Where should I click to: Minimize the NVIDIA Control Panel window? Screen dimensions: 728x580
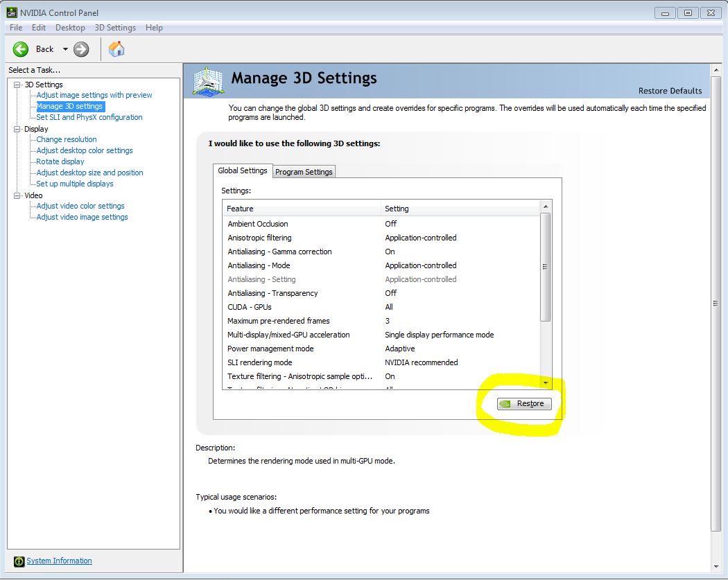tap(665, 13)
